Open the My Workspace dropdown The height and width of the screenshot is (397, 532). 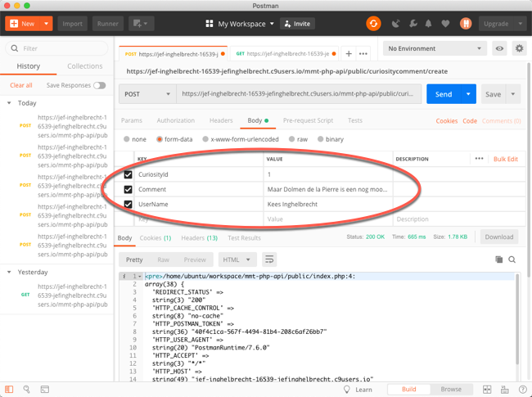[246, 24]
